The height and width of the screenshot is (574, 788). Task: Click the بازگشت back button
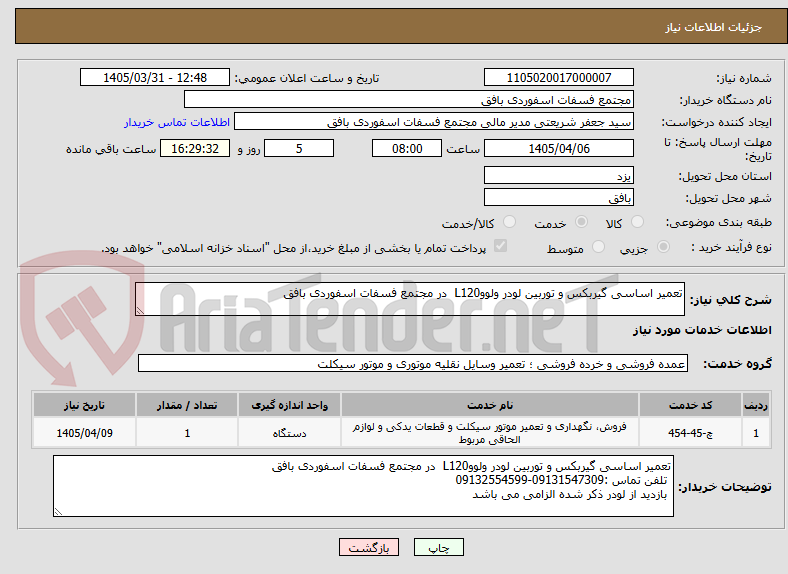click(x=369, y=547)
